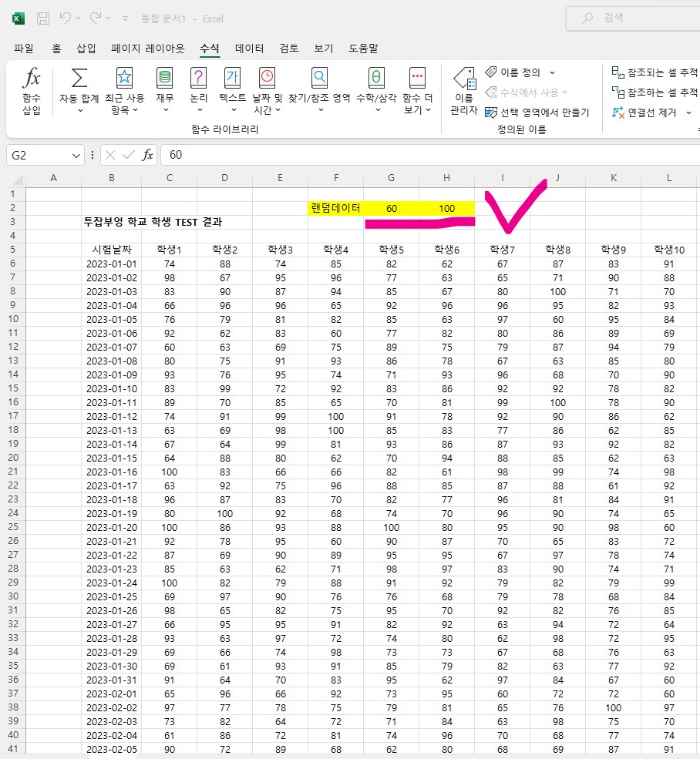Viewport: 700px width, 759px height.
Task: Expand the Financial functions dropdown chevron
Action: [x=166, y=110]
